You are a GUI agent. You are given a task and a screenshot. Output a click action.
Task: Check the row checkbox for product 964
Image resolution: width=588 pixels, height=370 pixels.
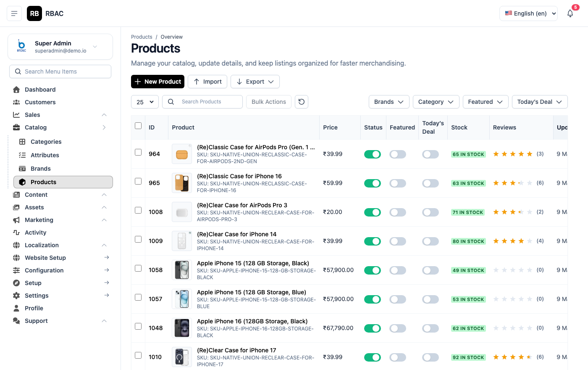138,152
